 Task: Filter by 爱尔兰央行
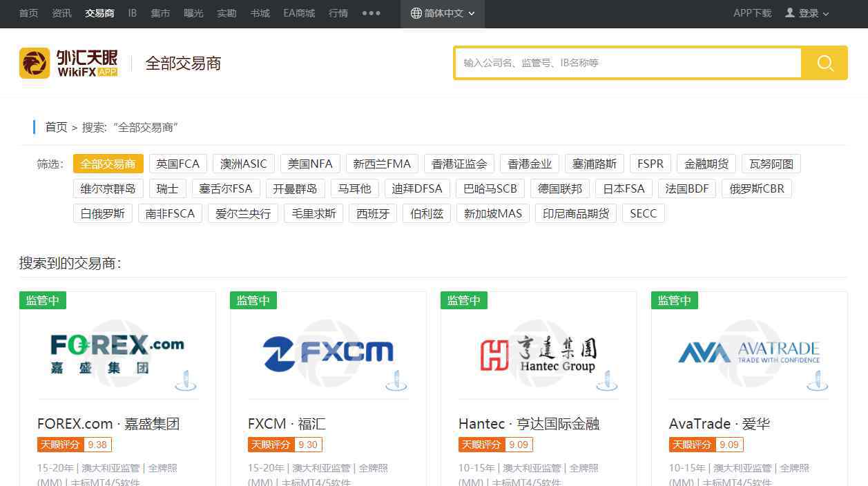coord(243,213)
